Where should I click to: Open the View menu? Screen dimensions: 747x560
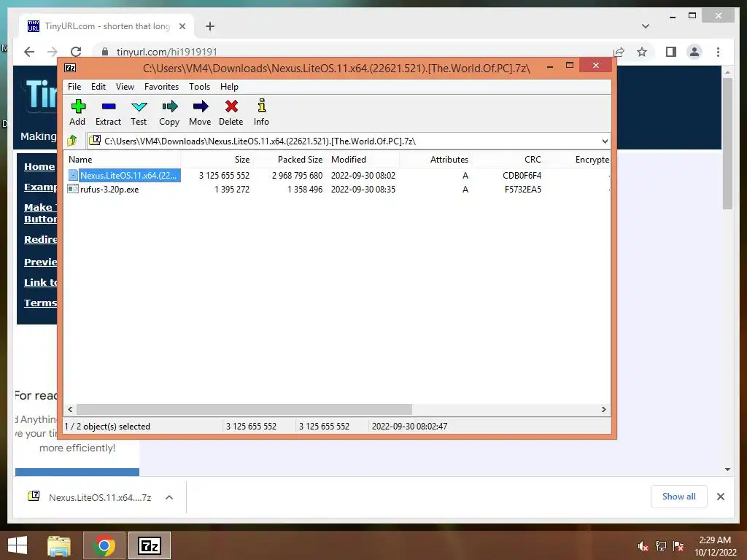pyautogui.click(x=125, y=87)
